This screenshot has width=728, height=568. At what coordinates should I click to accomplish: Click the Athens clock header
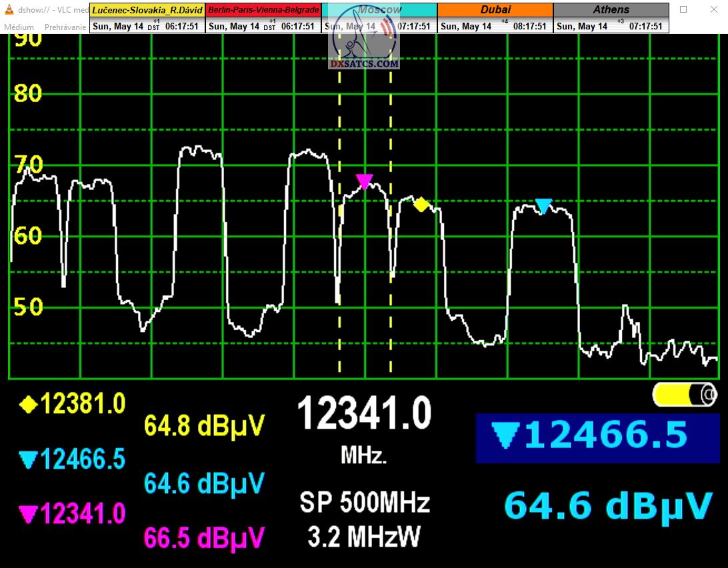pyautogui.click(x=611, y=10)
